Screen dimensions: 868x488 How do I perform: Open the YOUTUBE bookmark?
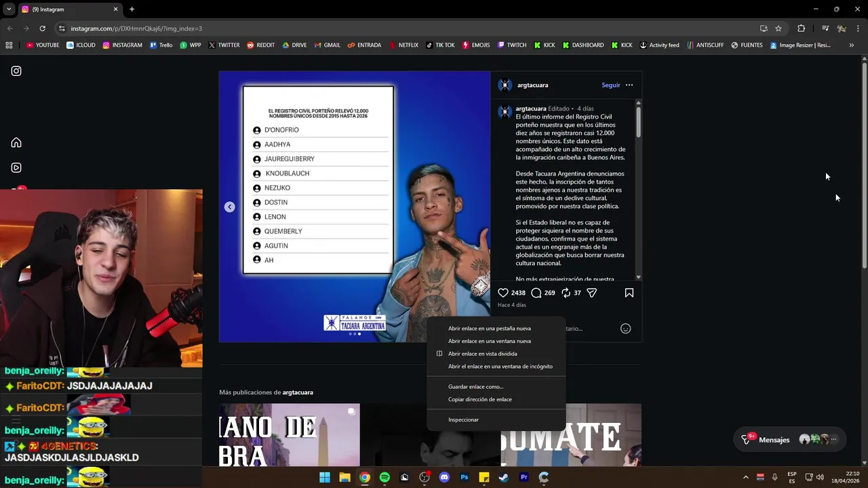42,45
